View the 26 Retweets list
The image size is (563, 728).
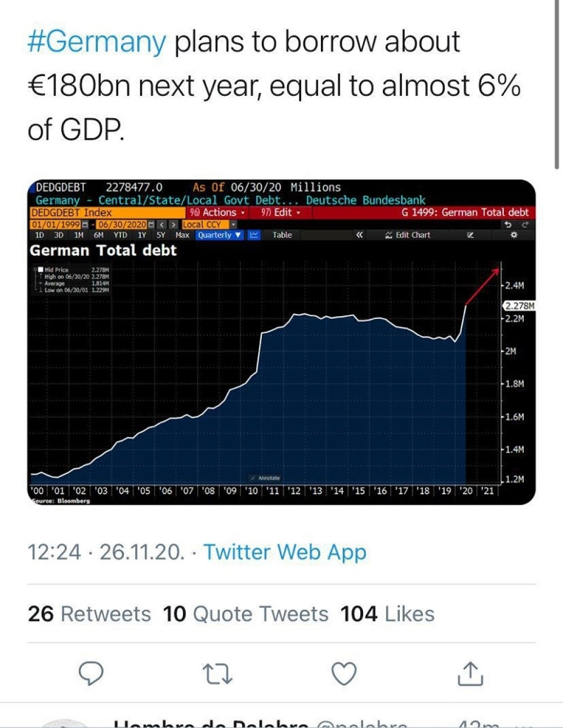pos(90,614)
